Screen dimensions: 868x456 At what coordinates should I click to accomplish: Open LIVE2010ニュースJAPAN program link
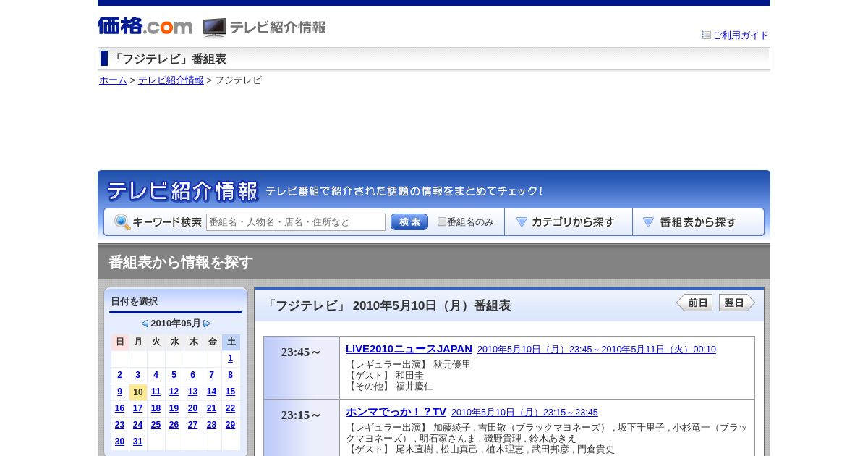[409, 349]
